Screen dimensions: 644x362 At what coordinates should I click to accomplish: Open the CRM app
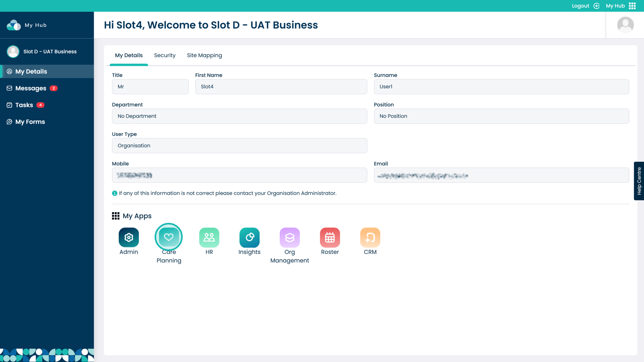pos(370,237)
